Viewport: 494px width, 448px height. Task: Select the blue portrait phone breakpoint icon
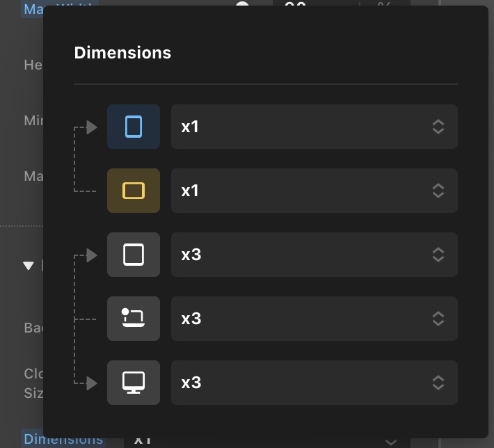point(134,127)
